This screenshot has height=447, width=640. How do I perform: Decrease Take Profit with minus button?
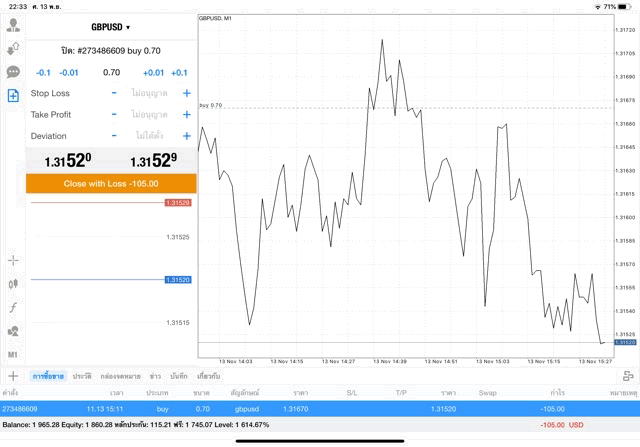tap(114, 114)
